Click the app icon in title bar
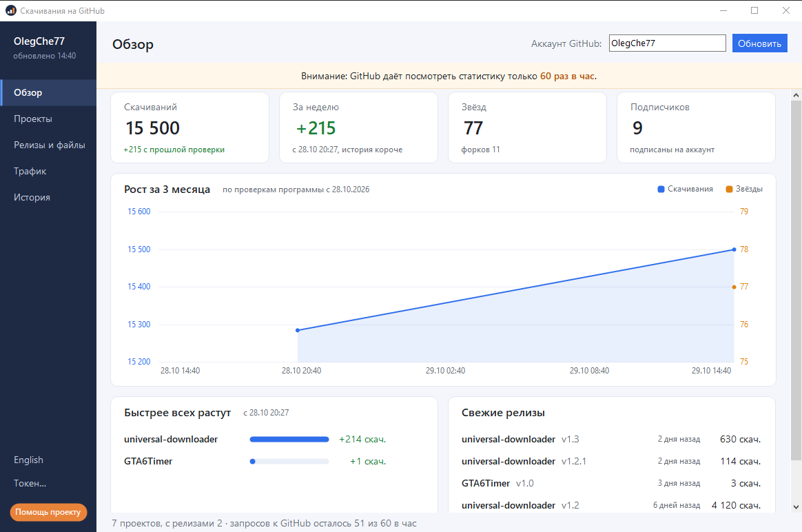 pos(11,10)
